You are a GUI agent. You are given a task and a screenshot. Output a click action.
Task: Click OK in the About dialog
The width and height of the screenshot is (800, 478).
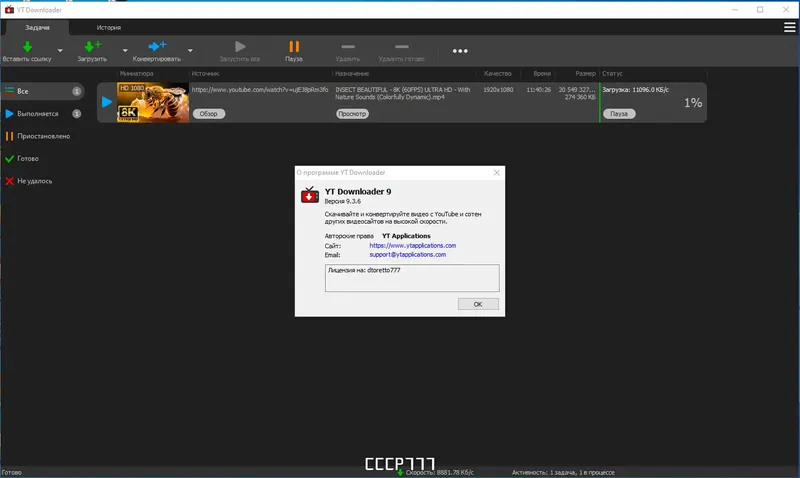pyautogui.click(x=478, y=304)
